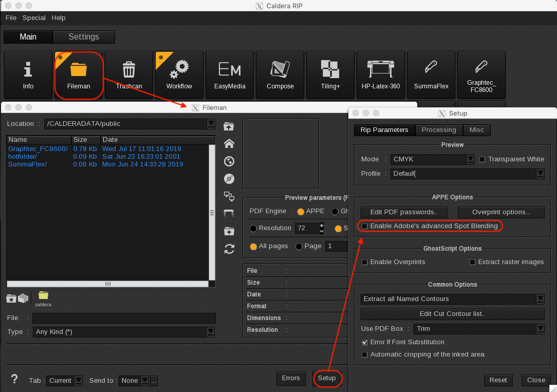Open the HP-Latex-360 printer driver

[380, 74]
